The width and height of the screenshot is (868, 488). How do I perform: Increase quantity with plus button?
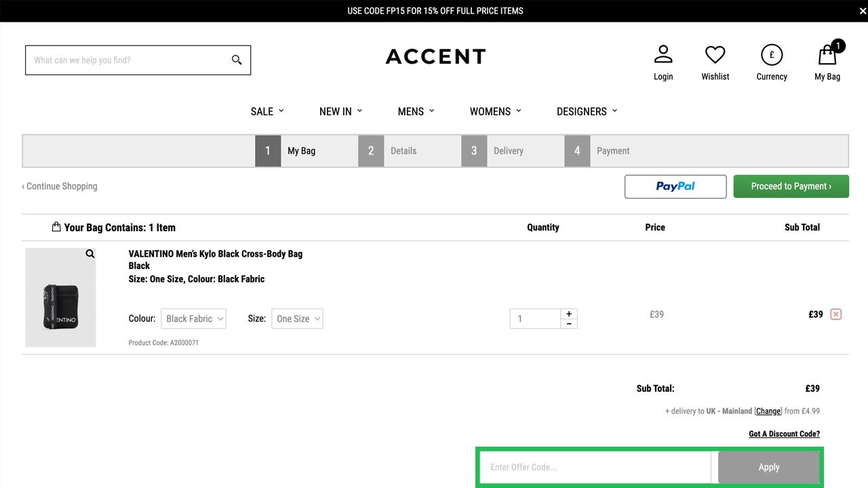569,314
